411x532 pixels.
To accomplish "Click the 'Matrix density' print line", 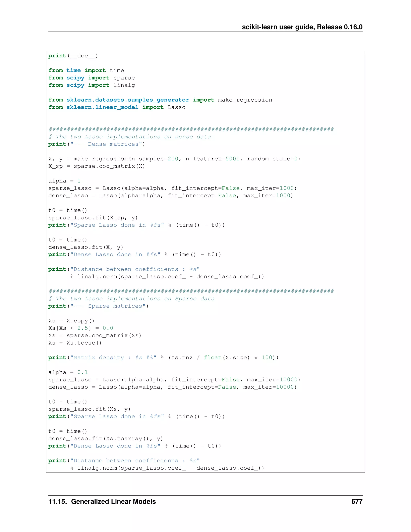I will tap(163, 358).
